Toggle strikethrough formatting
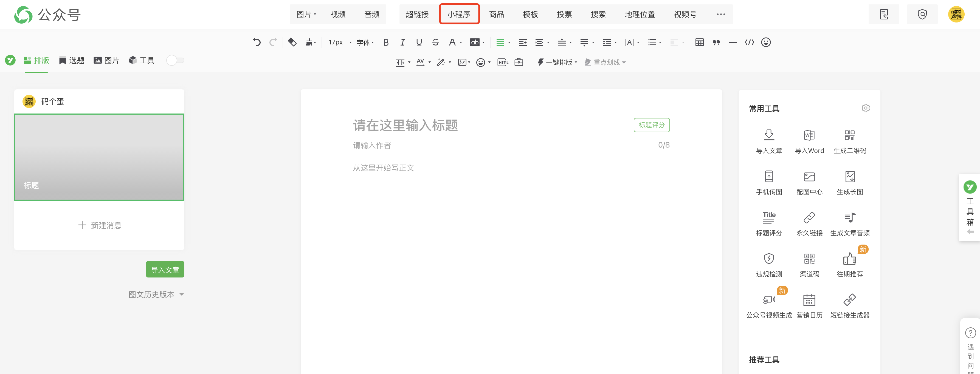 point(435,42)
